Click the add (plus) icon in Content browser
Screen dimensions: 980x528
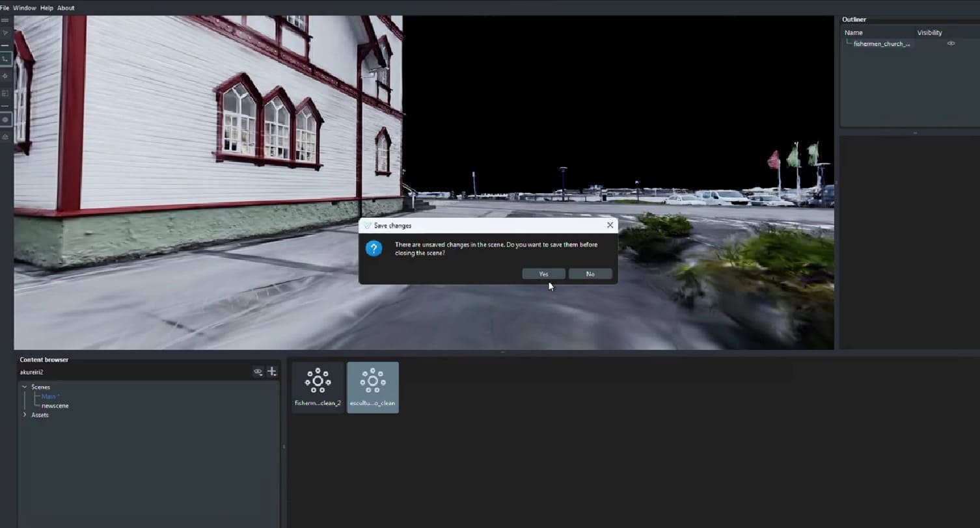point(272,372)
